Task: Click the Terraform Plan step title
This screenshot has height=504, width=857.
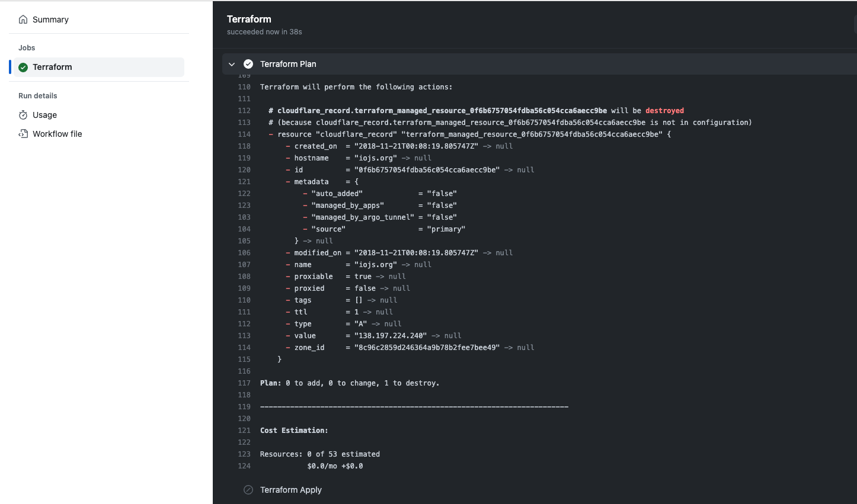Action: click(x=288, y=64)
